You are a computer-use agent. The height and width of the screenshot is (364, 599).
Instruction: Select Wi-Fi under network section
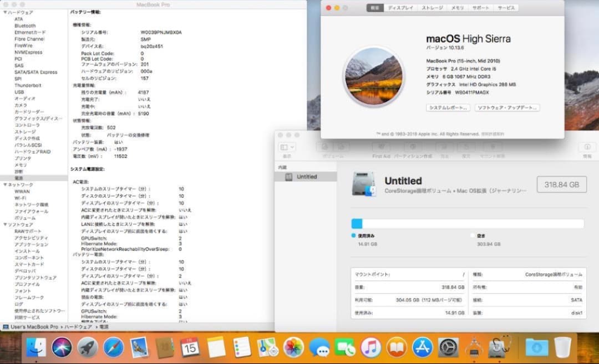[x=21, y=198]
